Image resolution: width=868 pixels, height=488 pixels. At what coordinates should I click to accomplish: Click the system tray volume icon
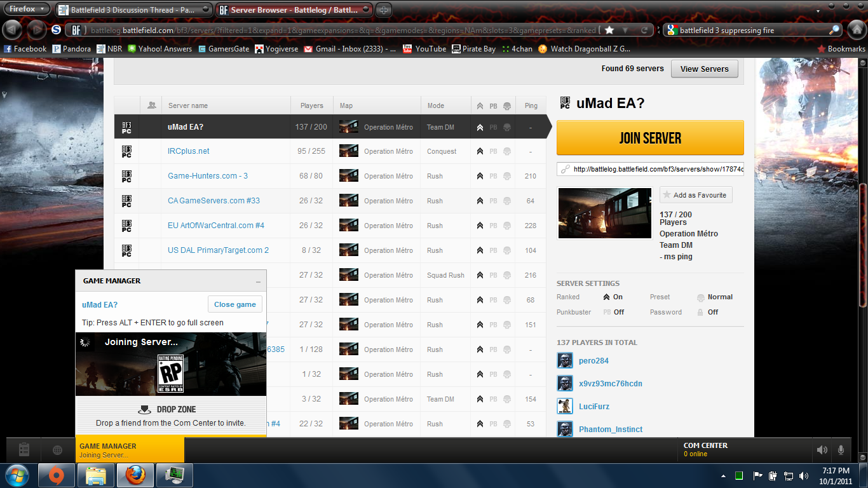tap(805, 475)
